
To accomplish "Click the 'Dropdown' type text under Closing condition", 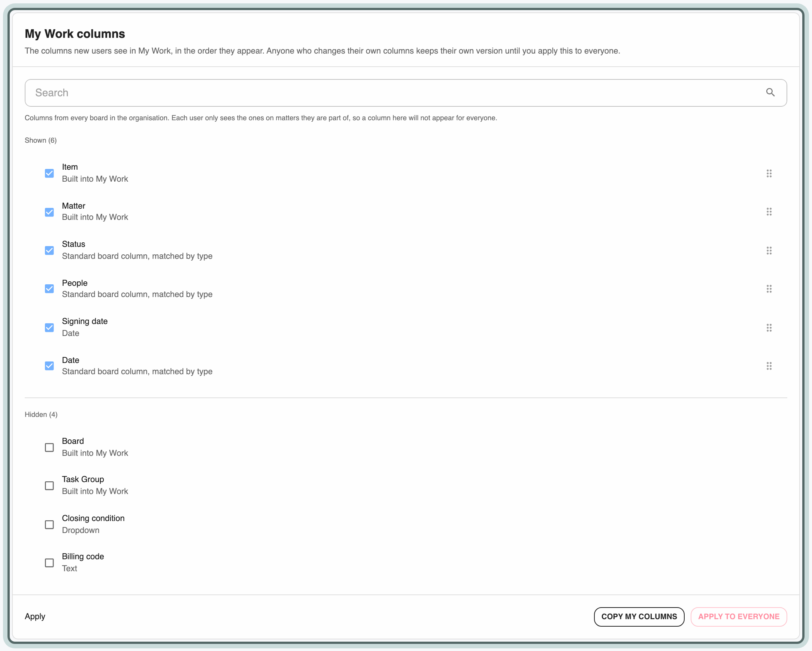I will pyautogui.click(x=81, y=530).
